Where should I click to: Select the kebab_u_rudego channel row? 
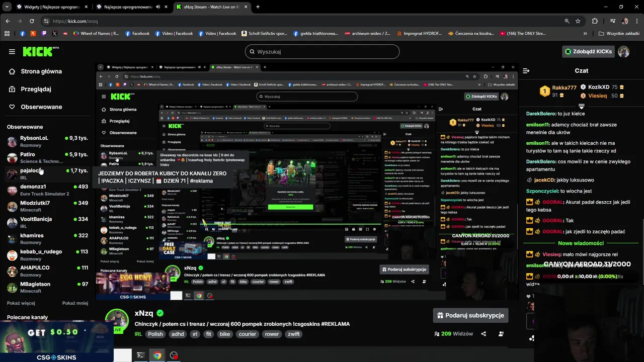point(48,254)
